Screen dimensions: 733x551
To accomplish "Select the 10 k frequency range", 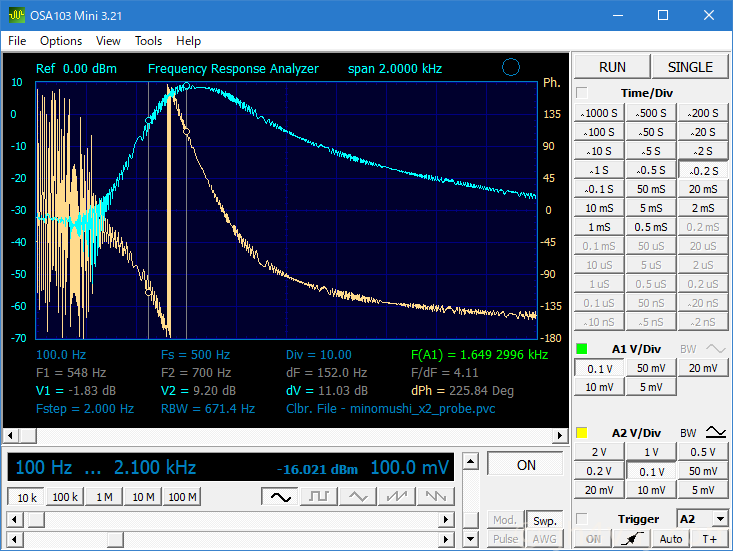I will 27,497.
